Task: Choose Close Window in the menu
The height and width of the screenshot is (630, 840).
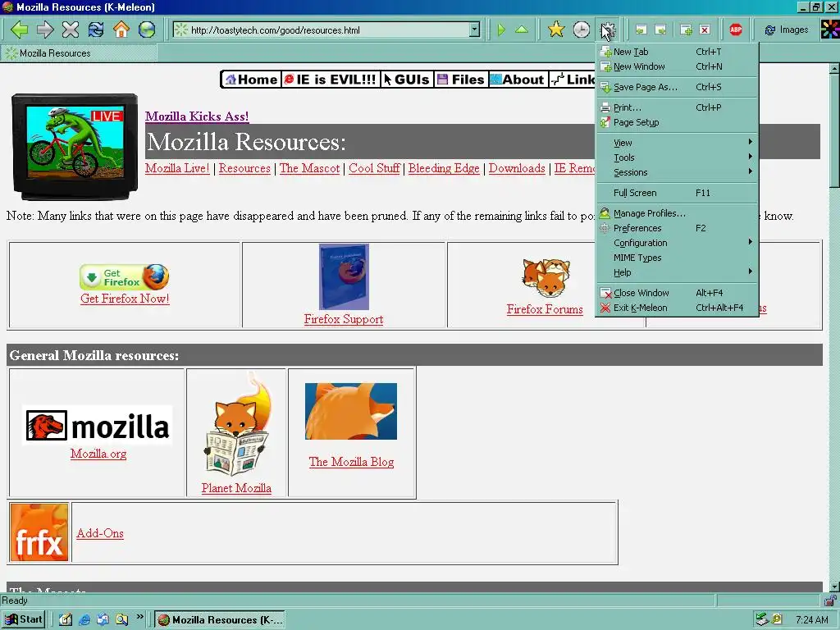Action: 677,293
